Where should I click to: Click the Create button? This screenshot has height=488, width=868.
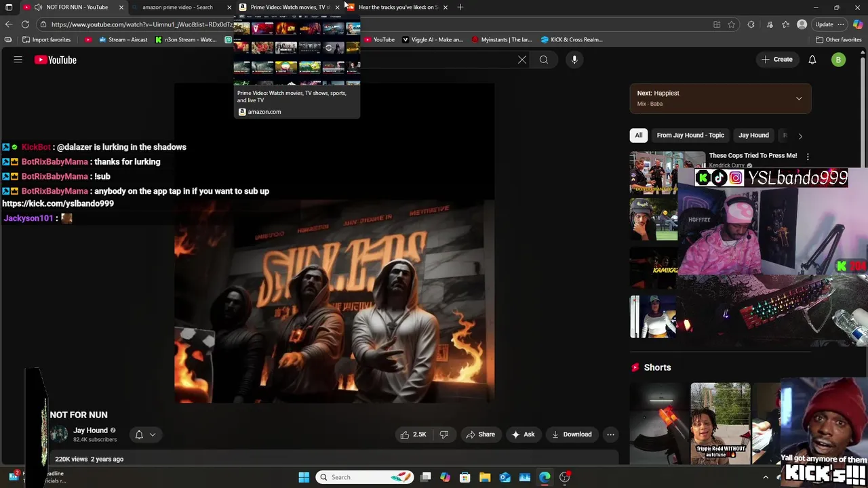[777, 60]
